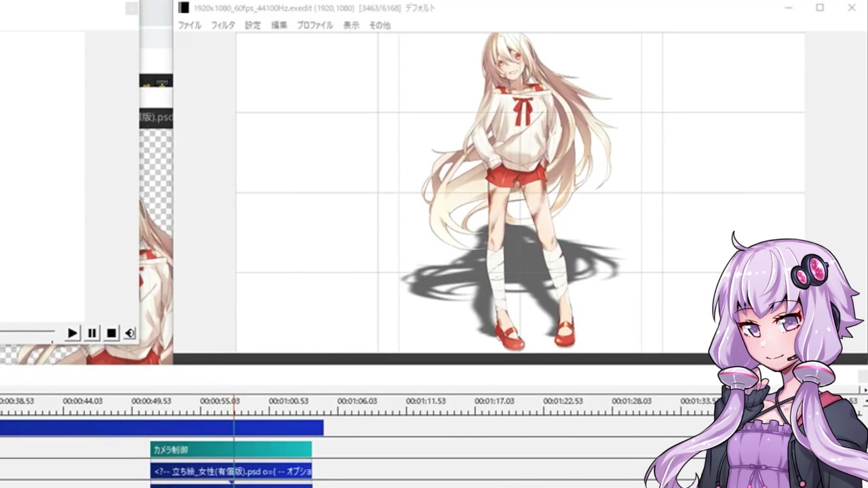
Task: Stop playback with the square stop button
Action: 111,333
